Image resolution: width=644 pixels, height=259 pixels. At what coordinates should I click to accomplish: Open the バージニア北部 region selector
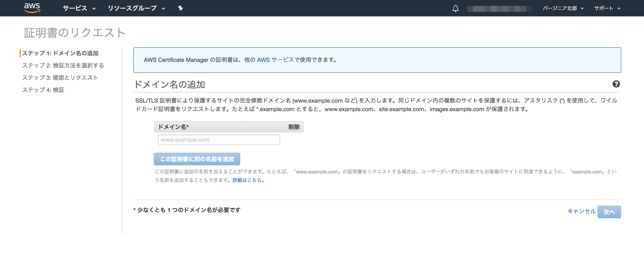tap(563, 8)
